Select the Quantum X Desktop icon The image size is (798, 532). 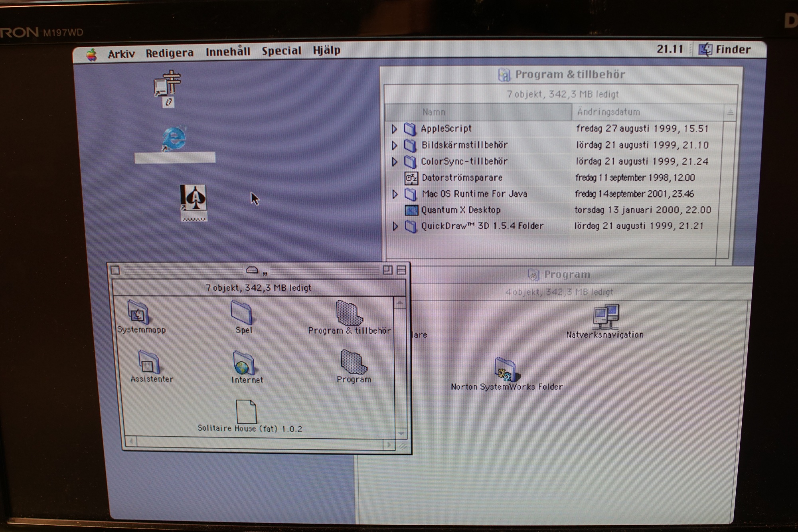pyautogui.click(x=411, y=210)
